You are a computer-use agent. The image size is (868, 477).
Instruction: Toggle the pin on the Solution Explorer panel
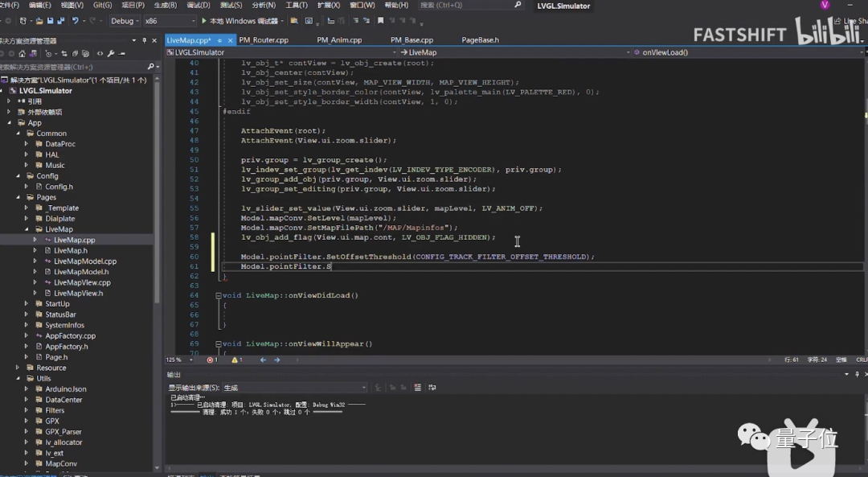[145, 41]
